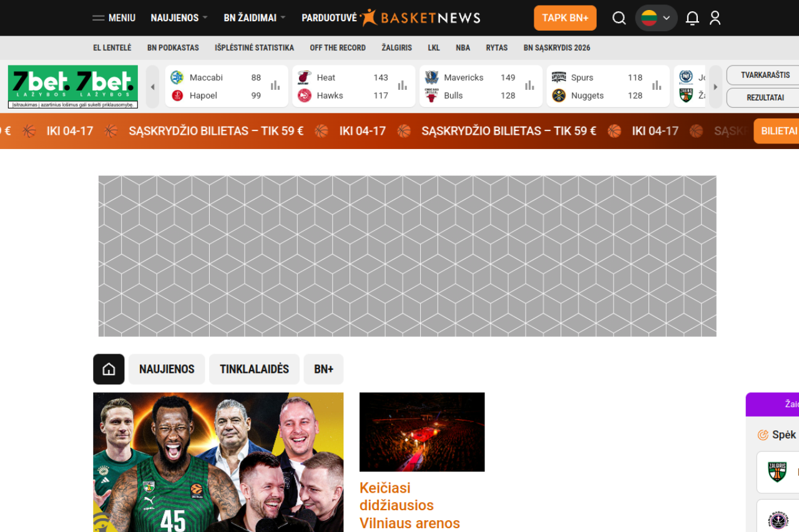
Task: Switch to the NAUJIENOS tab
Action: pos(167,369)
